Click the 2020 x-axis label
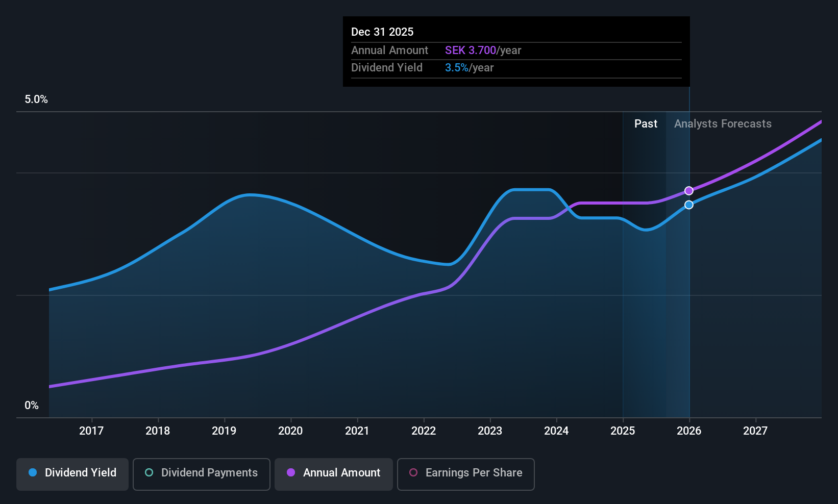 [290, 431]
